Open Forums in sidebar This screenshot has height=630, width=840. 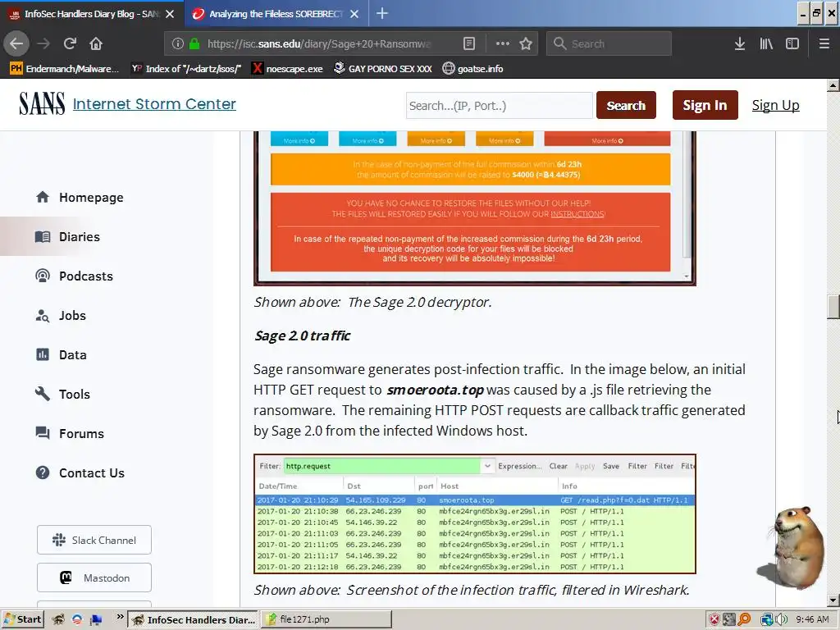click(x=81, y=434)
